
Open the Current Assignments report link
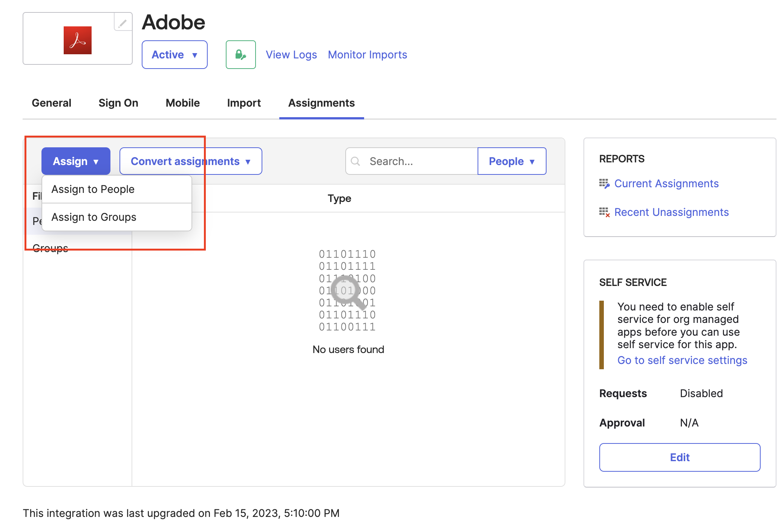tap(666, 183)
